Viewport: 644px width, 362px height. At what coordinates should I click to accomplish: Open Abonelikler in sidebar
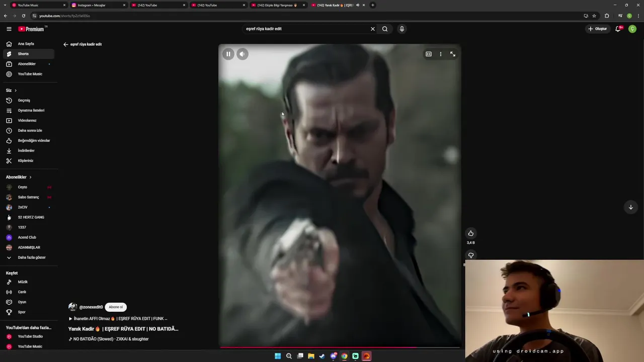pos(29,64)
